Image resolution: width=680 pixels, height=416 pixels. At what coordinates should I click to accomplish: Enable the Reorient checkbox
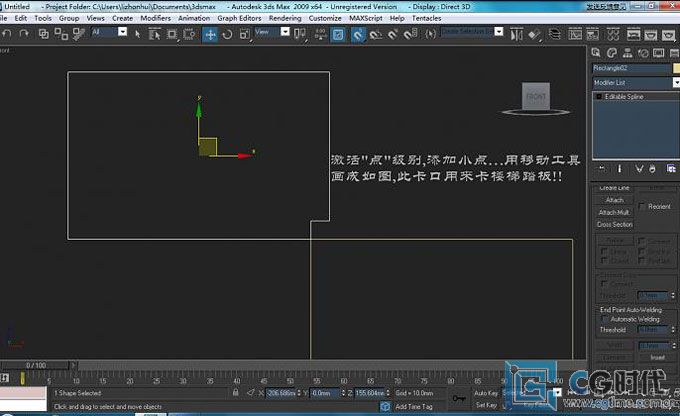(642, 206)
